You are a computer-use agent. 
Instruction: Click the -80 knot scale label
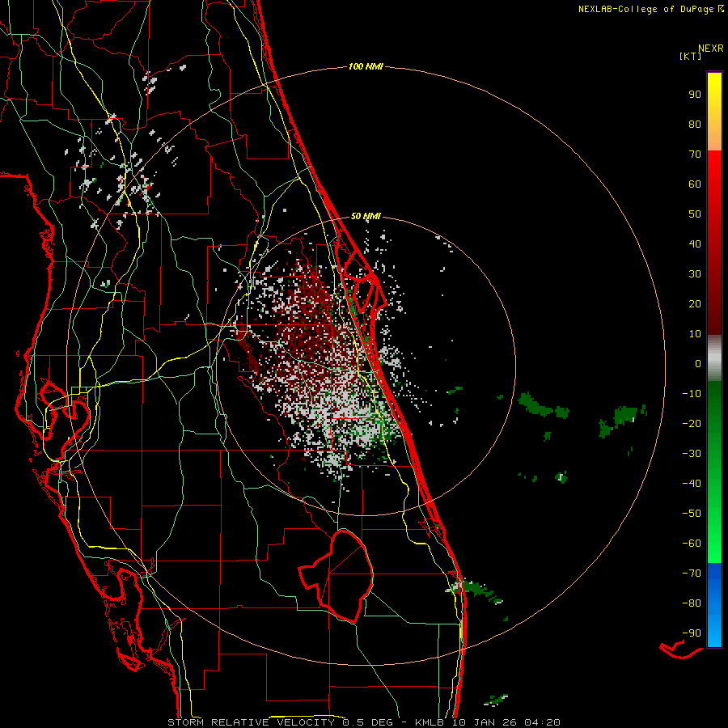(x=692, y=603)
